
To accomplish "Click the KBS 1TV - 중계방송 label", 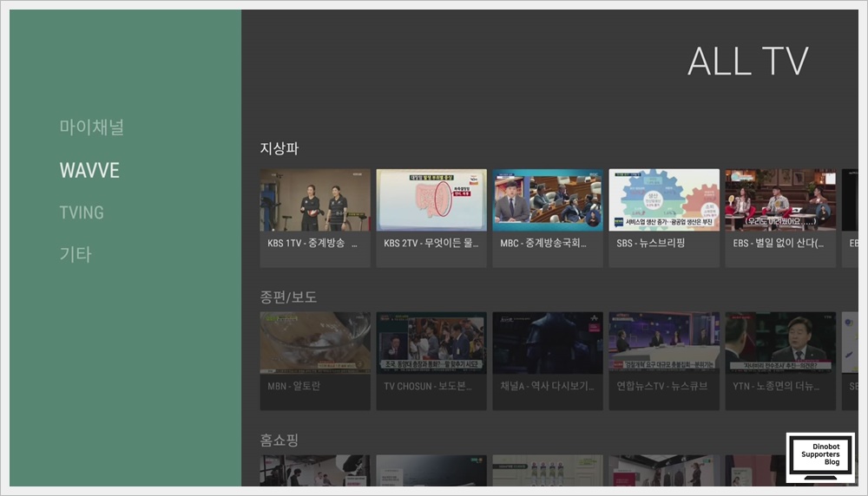I will point(312,243).
